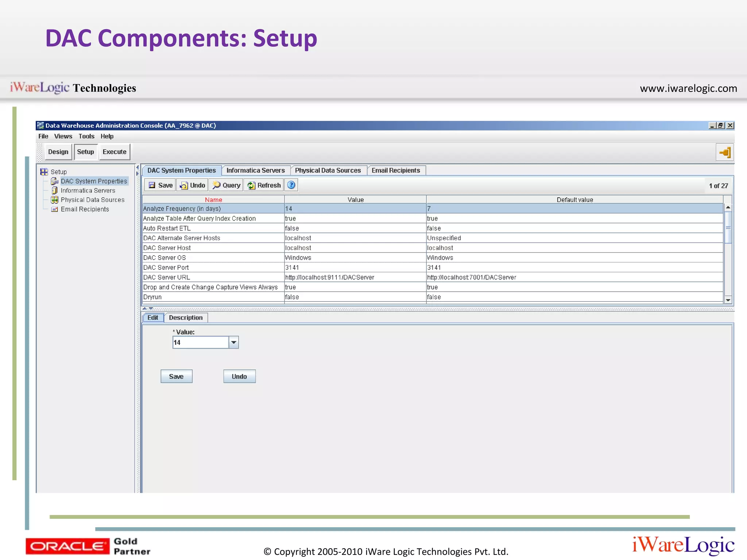Click the Informatica Servers tree icon
Screen dimensions: 747x560
coord(54,190)
